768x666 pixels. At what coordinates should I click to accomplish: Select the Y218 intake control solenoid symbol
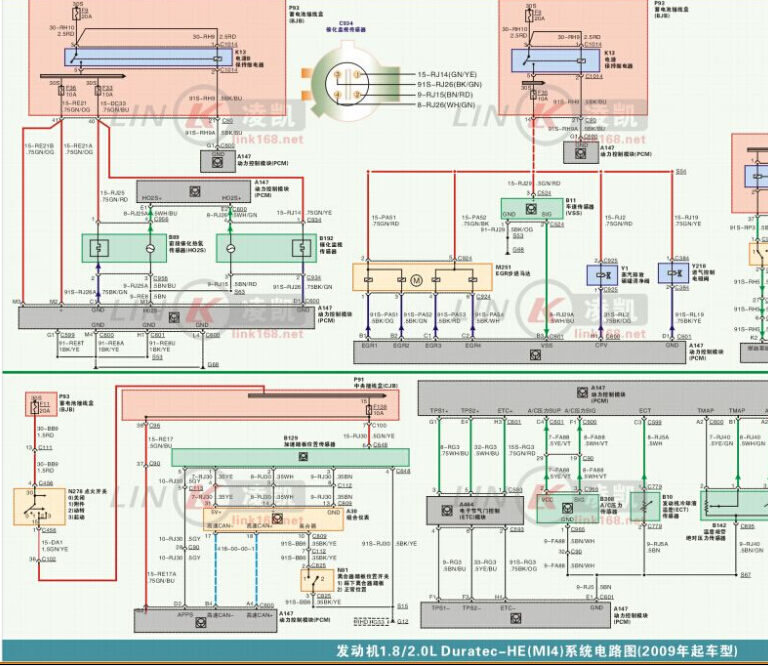(673, 273)
